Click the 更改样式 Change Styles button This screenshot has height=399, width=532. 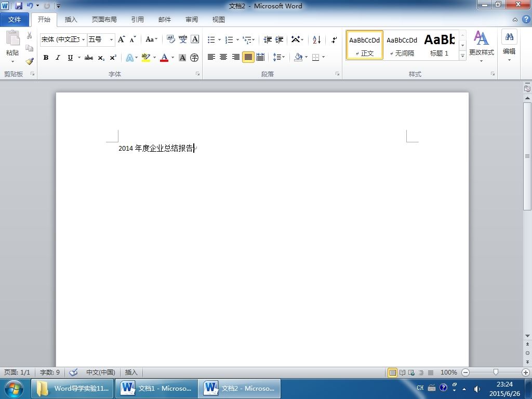pos(482,46)
